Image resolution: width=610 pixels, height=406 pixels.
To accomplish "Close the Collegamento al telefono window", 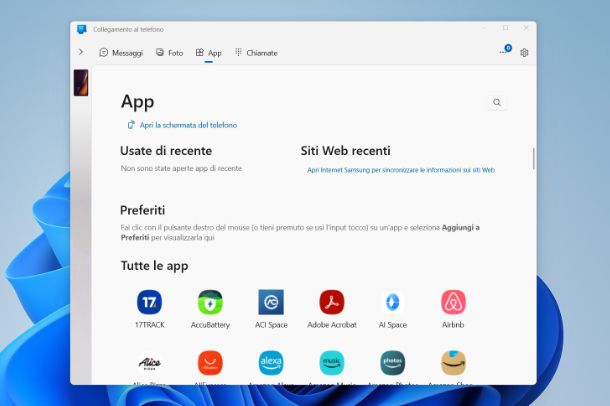I will tap(526, 28).
